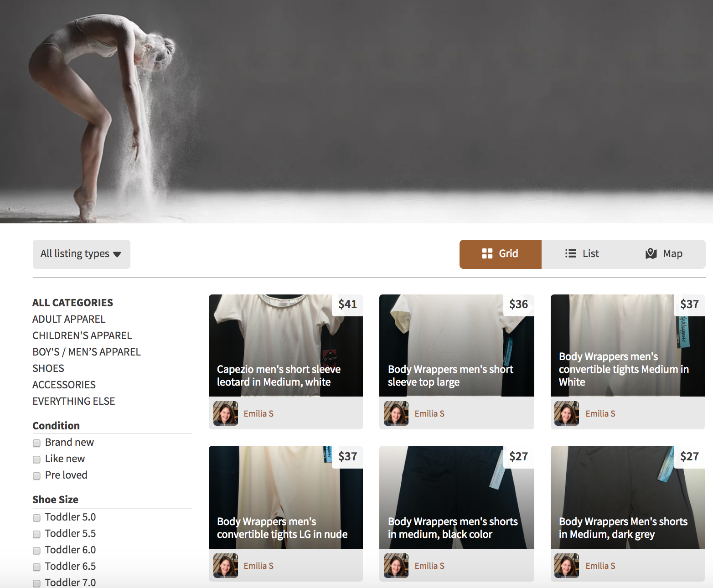
Task: Open Capezio men's short sleeve leotard listing
Action: (x=279, y=376)
